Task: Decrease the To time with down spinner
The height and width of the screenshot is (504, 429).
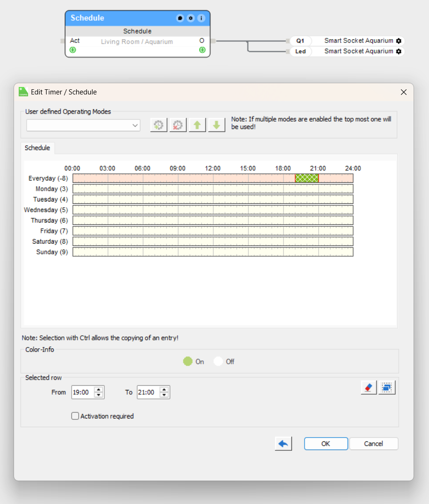Action: [x=164, y=395]
